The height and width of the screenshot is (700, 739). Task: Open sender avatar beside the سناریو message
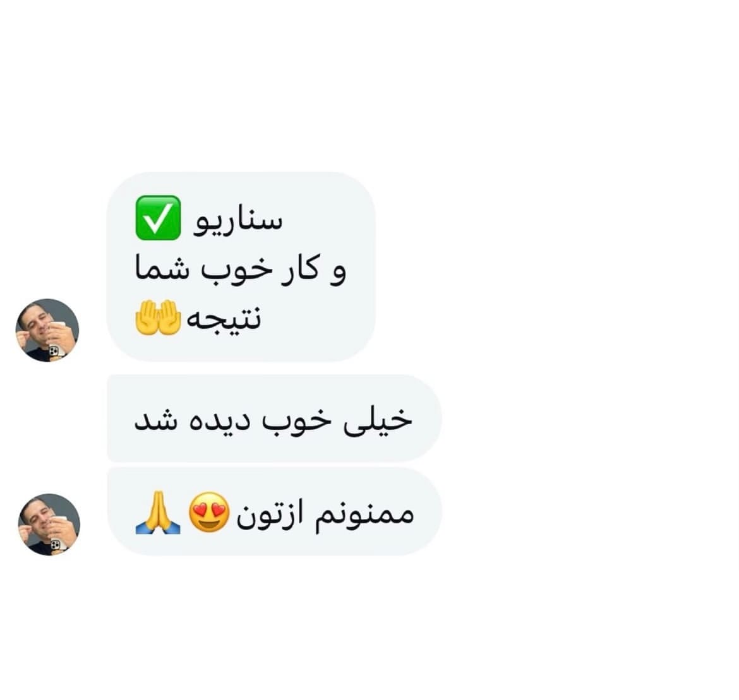click(47, 330)
